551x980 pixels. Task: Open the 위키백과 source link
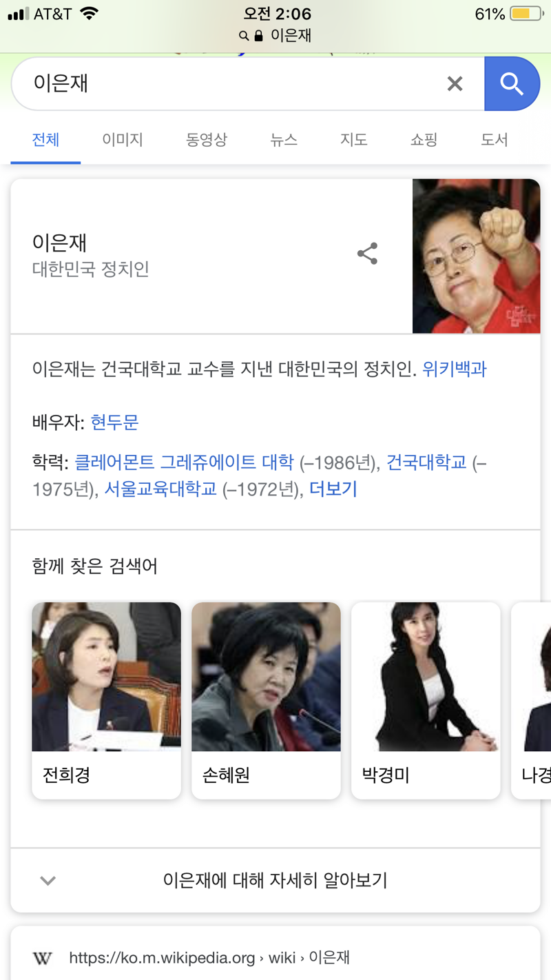(x=455, y=369)
